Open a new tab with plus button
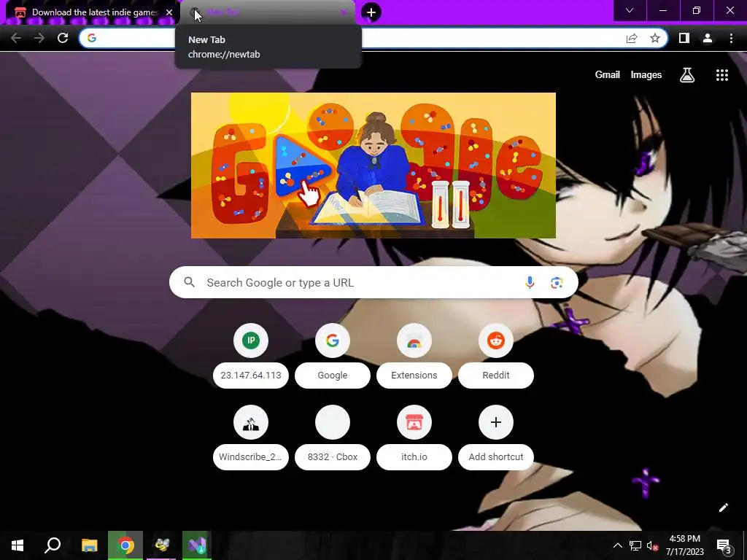747x560 pixels. 371,12
